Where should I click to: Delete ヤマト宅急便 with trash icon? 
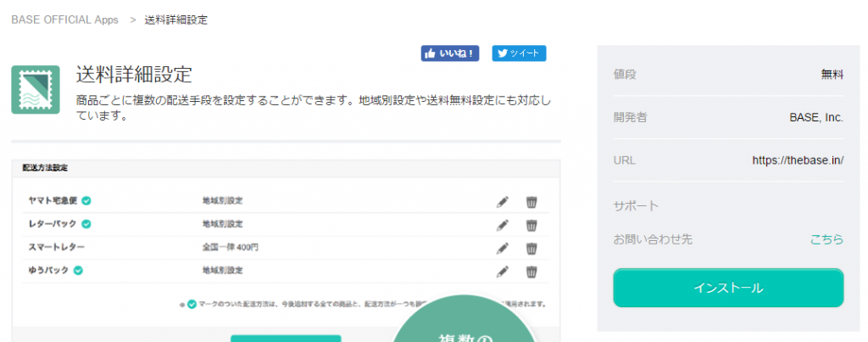point(531,202)
